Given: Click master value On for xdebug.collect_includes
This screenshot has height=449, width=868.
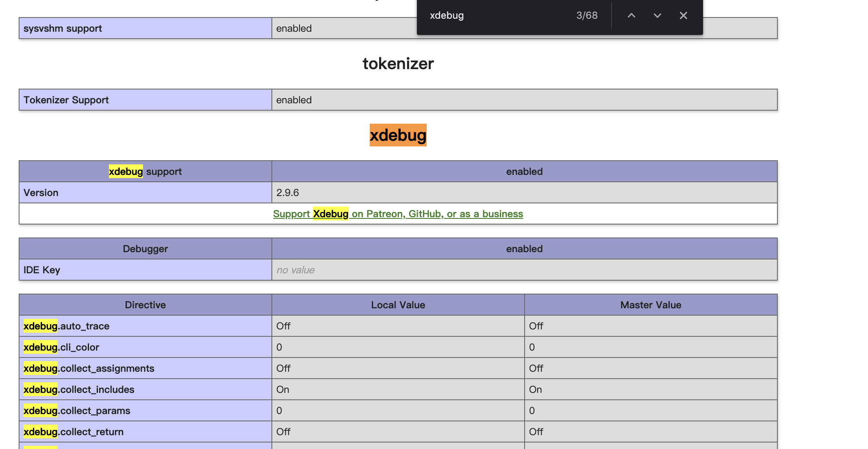Looking at the screenshot, I should (651, 390).
